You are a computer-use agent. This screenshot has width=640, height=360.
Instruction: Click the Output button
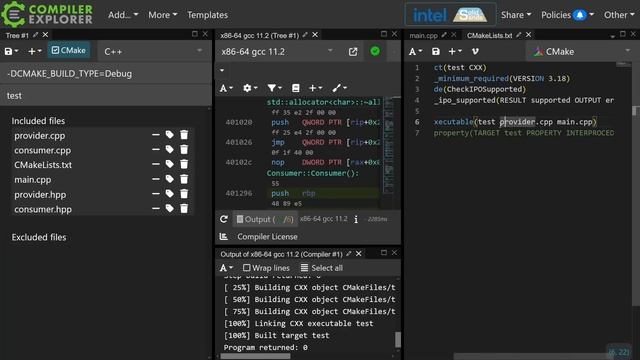click(264, 219)
